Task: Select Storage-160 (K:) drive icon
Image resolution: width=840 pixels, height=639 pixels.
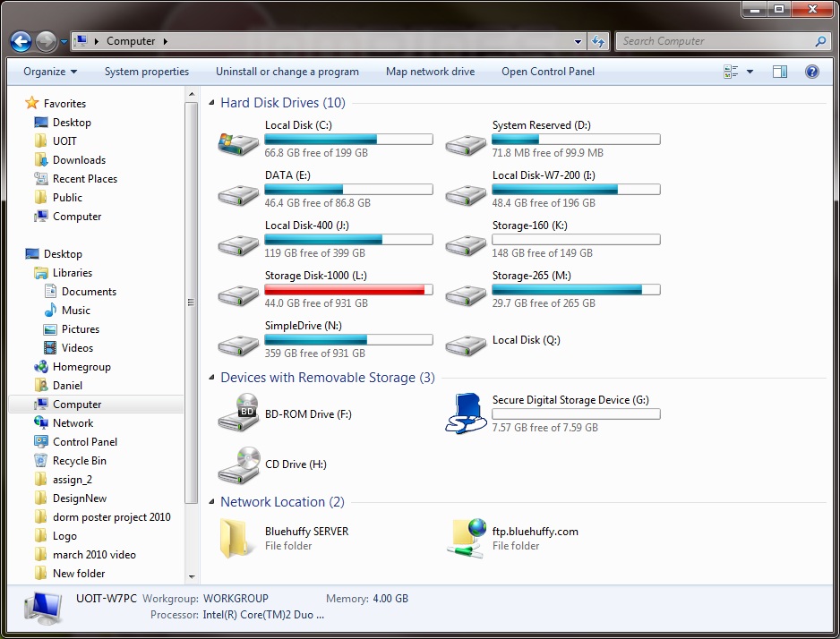Action: [x=466, y=245]
